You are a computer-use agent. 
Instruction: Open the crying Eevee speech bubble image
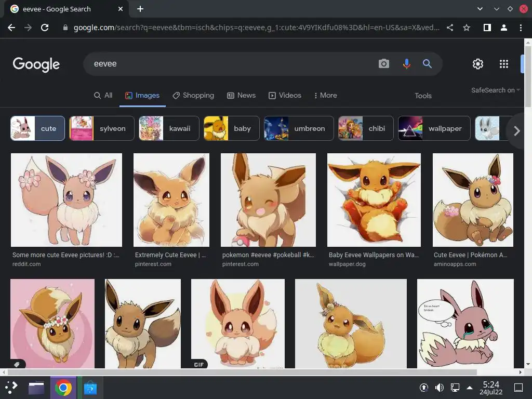tap(465, 323)
